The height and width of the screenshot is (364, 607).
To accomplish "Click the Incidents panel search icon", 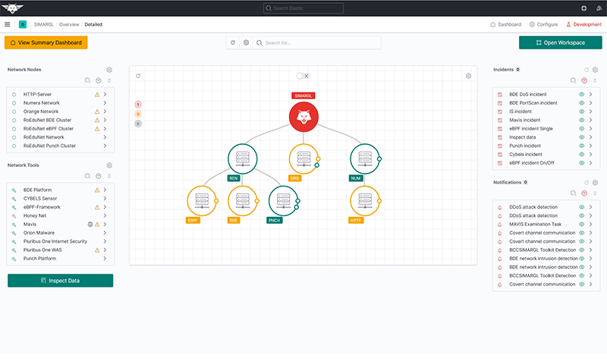I will (574, 80).
